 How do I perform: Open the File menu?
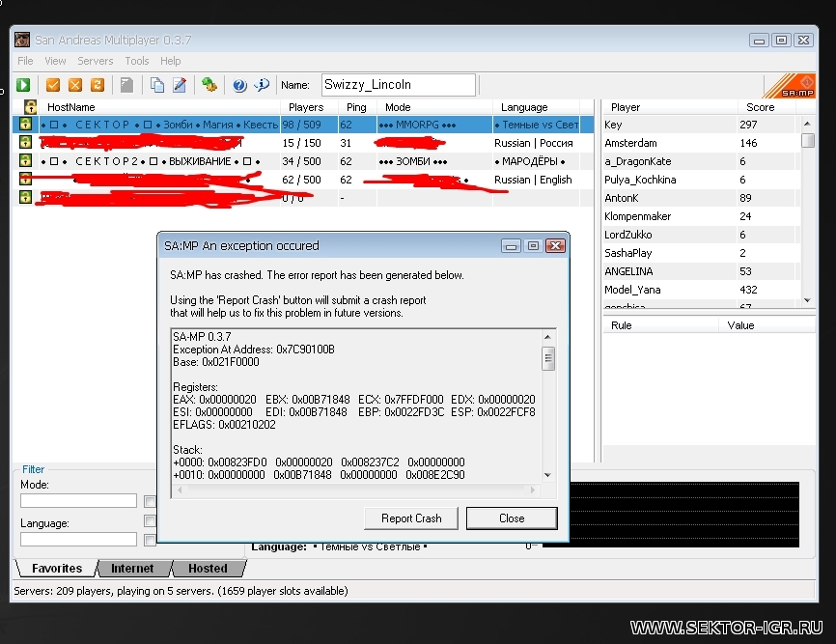point(25,61)
